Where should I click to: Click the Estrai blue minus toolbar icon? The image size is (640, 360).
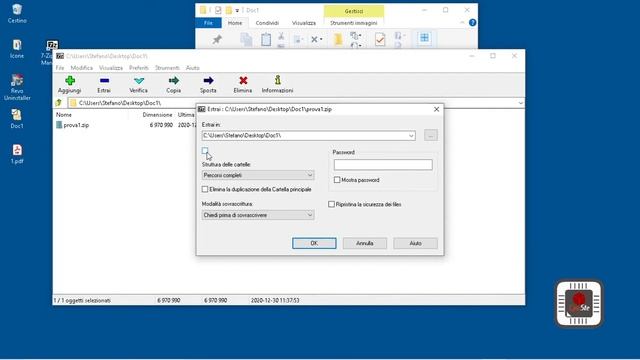point(104,81)
